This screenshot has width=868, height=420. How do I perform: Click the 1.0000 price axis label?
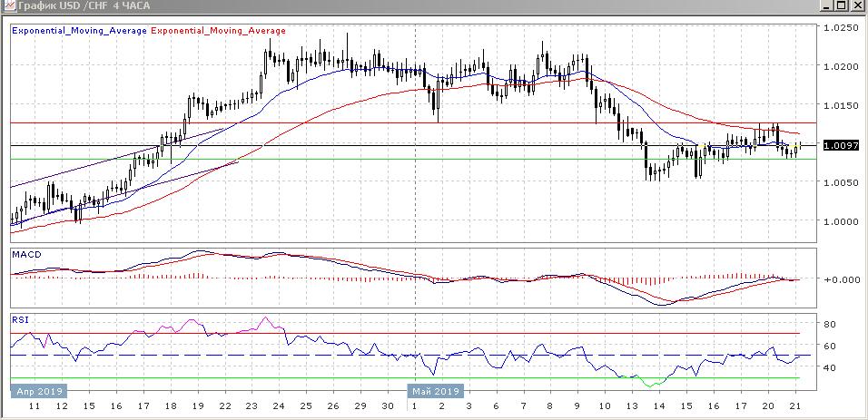pos(840,221)
